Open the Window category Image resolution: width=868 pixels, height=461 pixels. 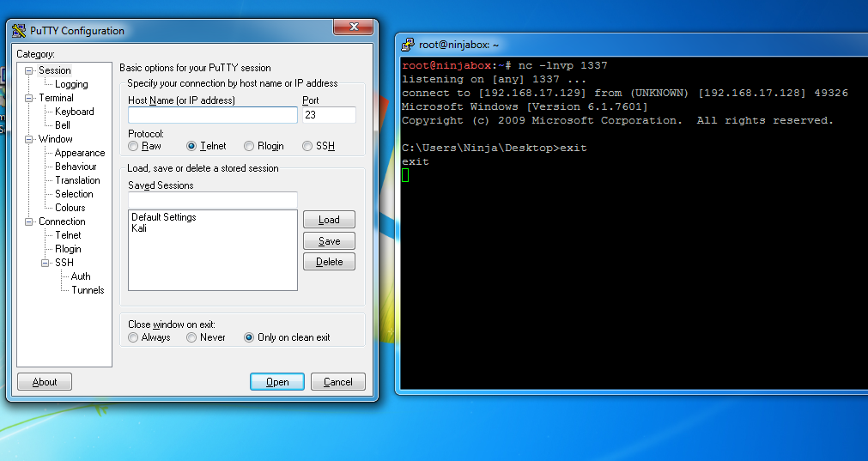(x=55, y=139)
